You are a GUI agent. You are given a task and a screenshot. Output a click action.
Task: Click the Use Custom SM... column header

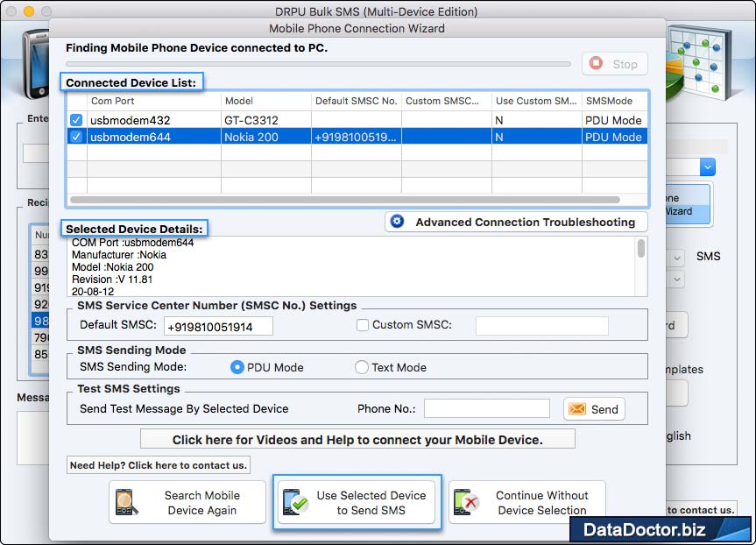click(537, 101)
